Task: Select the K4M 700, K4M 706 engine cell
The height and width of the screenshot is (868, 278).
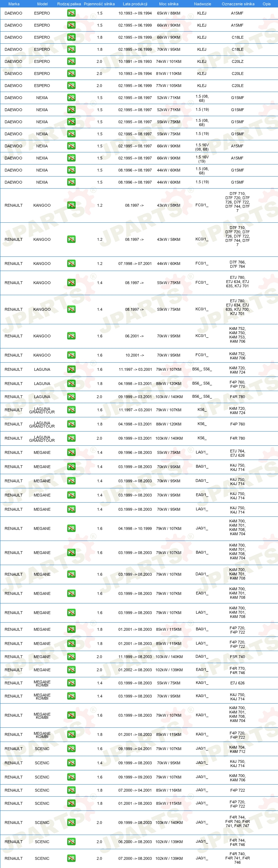Action: (x=237, y=778)
